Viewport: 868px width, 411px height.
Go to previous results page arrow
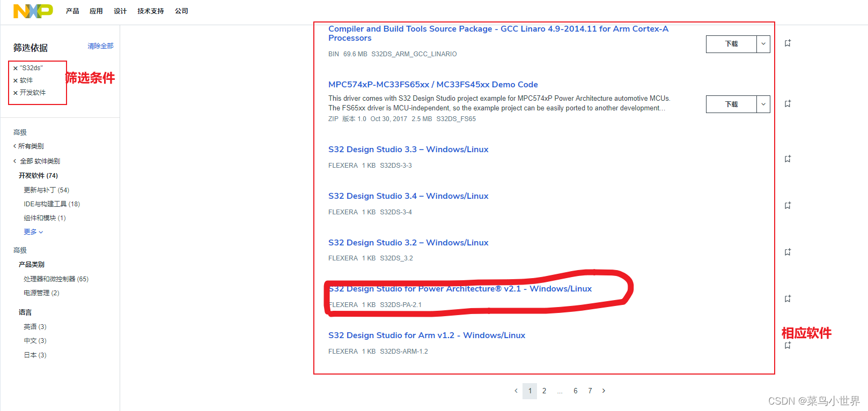click(x=516, y=391)
